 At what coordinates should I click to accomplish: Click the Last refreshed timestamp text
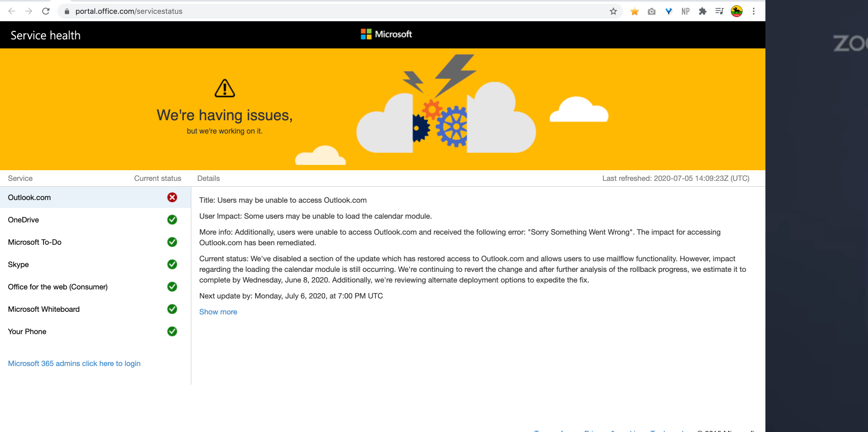click(676, 178)
